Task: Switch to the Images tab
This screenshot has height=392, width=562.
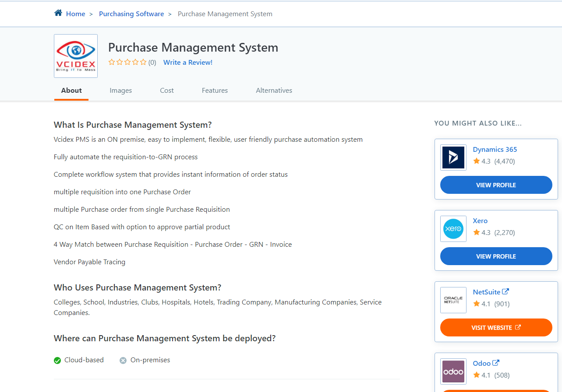Action: click(x=120, y=90)
